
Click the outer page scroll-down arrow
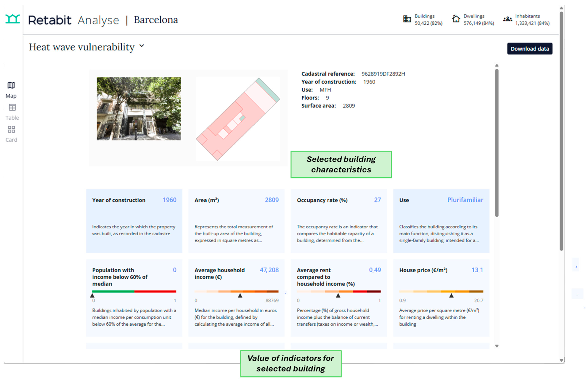pos(561,360)
